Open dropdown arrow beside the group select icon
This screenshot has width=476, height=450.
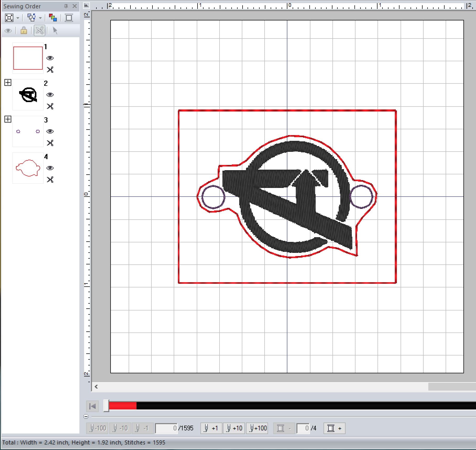40,18
